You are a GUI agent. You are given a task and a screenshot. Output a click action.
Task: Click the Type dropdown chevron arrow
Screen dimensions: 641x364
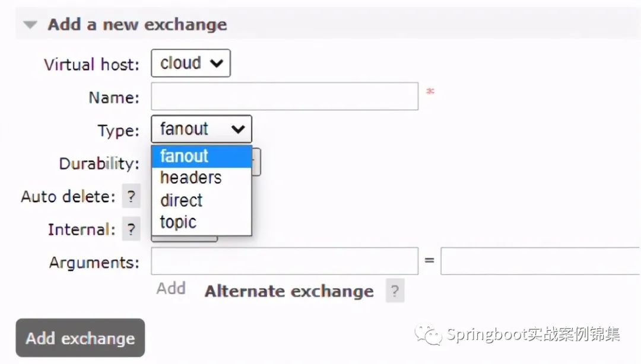238,129
